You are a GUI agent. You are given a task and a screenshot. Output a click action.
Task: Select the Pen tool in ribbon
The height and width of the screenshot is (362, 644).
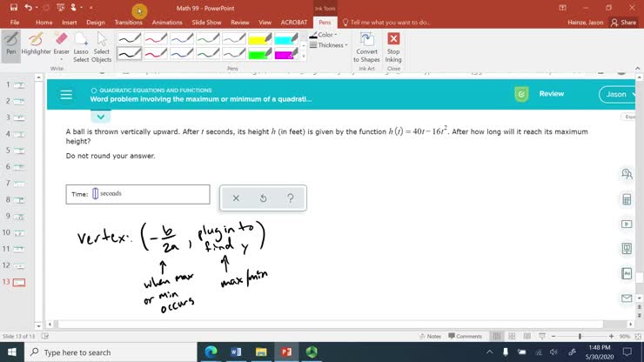click(11, 45)
